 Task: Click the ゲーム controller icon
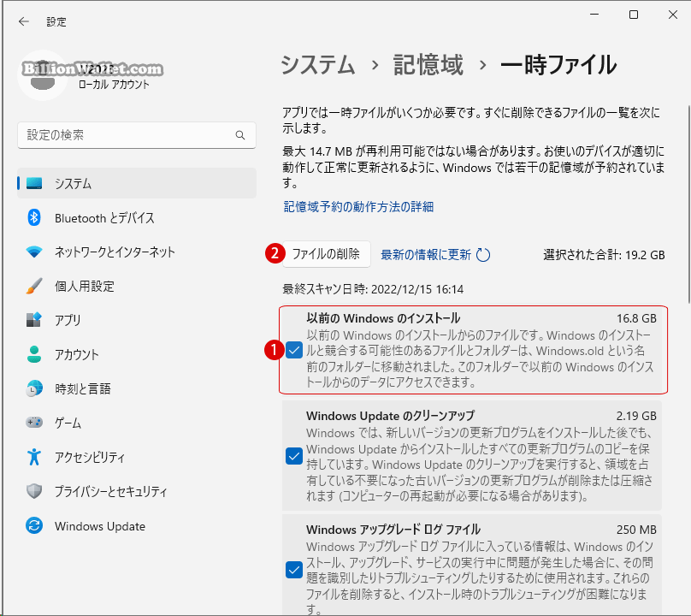34,423
